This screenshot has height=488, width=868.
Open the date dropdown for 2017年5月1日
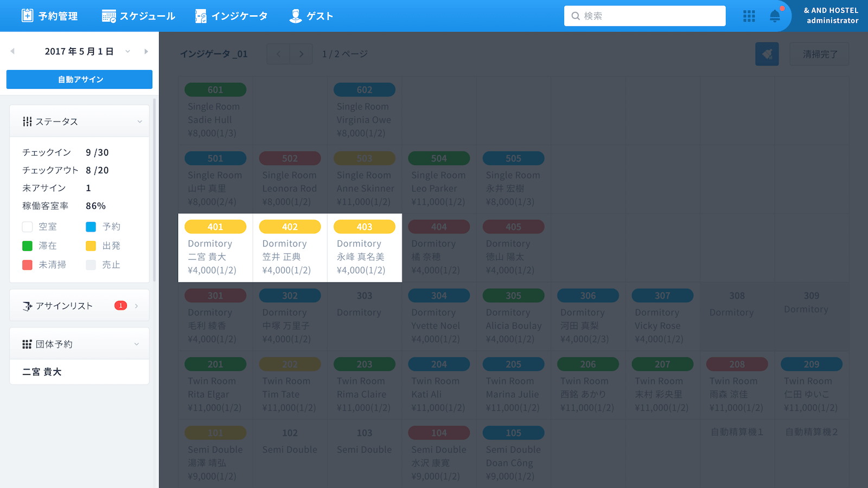click(x=128, y=52)
